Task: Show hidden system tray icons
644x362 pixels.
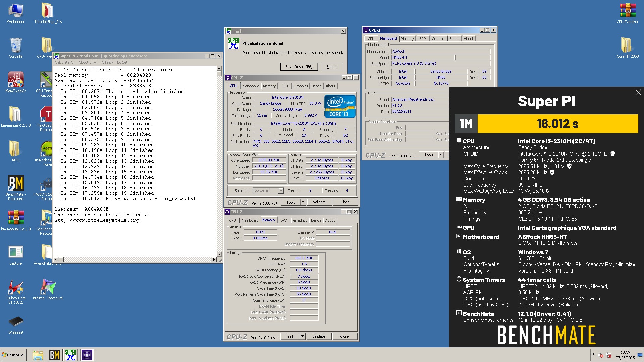Action: pos(593,355)
